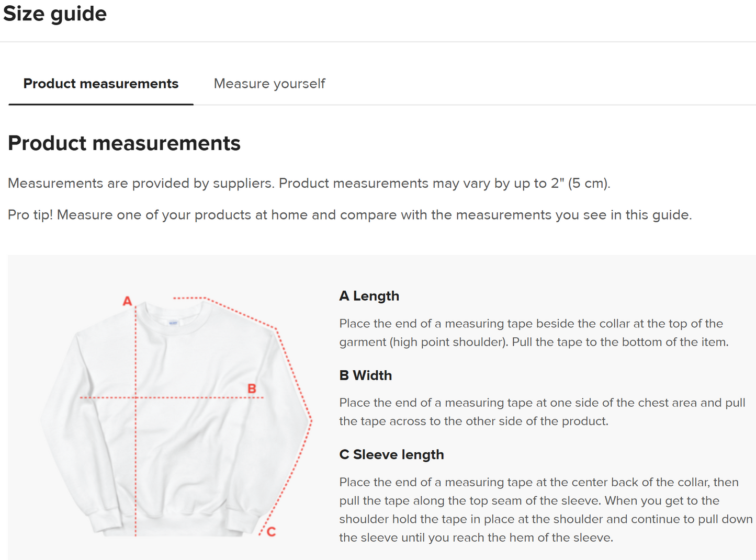Click the red C marker near the cuff

pos(271,532)
